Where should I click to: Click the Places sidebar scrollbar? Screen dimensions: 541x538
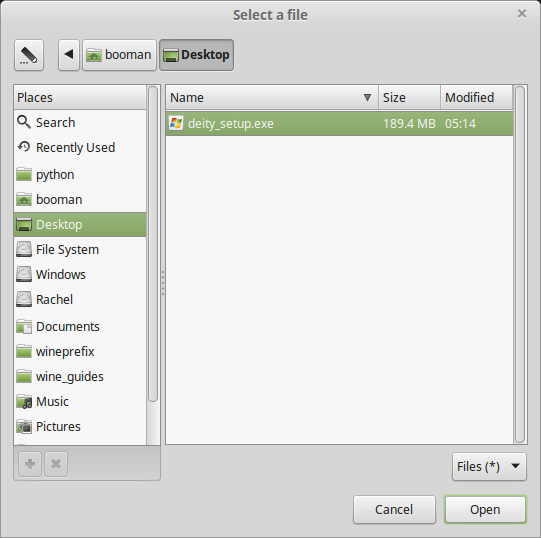[x=153, y=244]
